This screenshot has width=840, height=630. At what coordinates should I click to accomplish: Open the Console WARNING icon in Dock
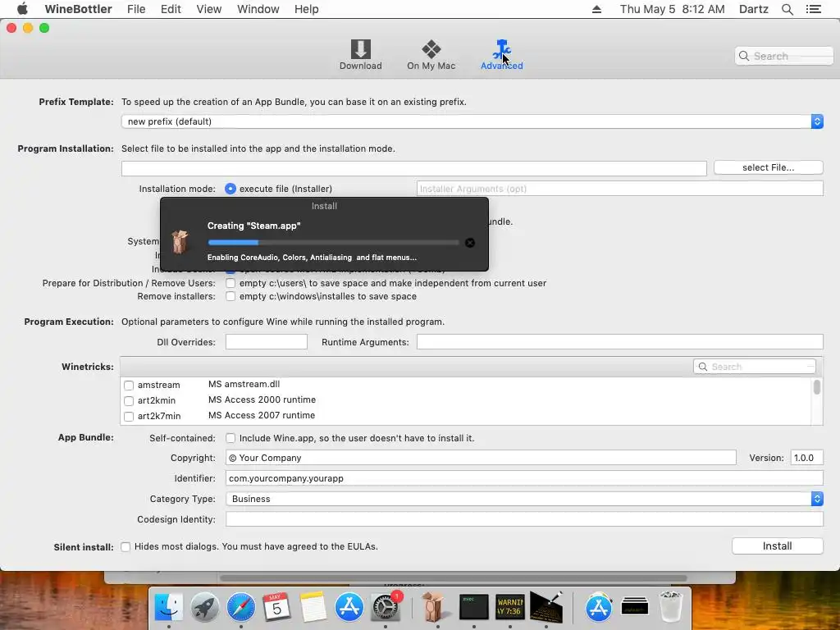pos(509,607)
